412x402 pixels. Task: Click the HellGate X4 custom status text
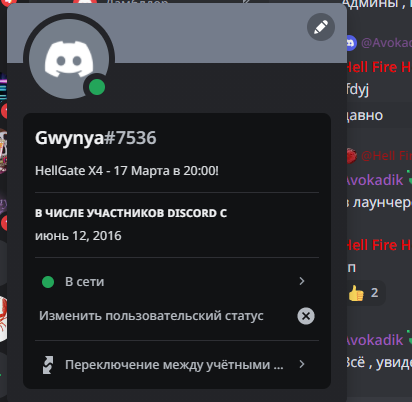point(127,171)
